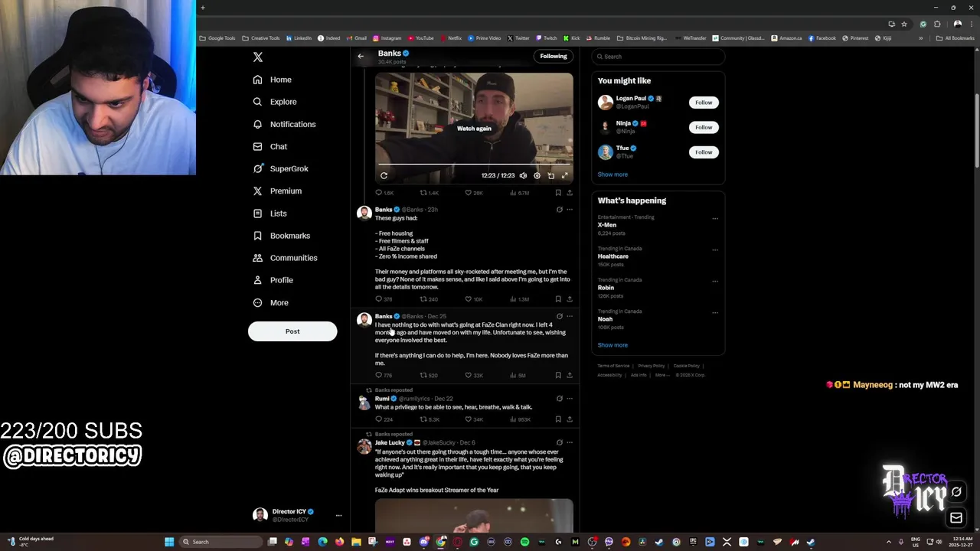Click the Following button on Banks profile
The width and height of the screenshot is (980, 551).
(x=554, y=56)
